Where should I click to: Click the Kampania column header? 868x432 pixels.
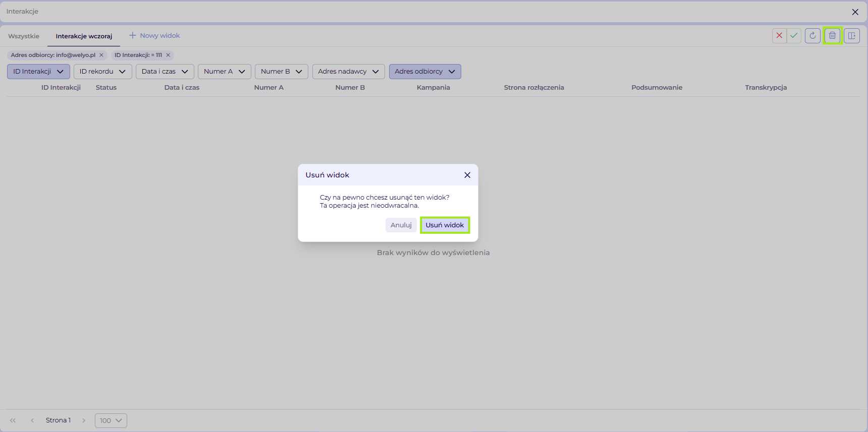pos(433,87)
